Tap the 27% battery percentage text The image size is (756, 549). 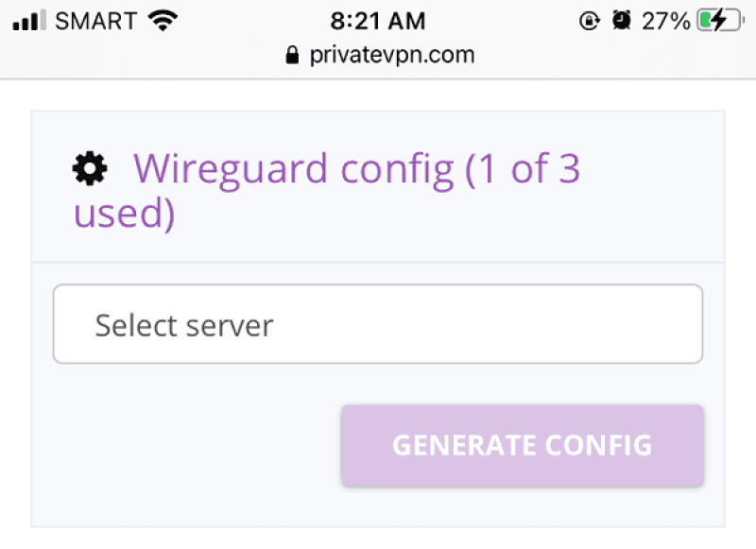[666, 21]
